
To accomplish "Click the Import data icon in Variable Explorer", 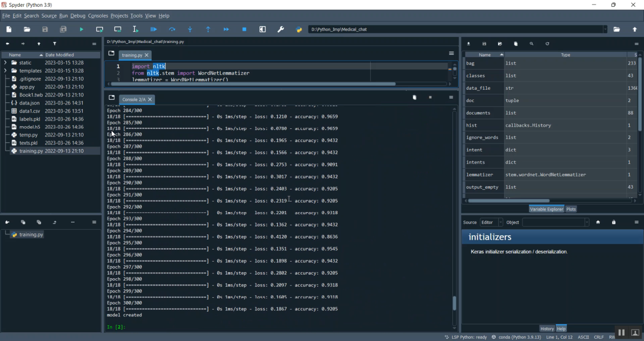I will pos(468,44).
